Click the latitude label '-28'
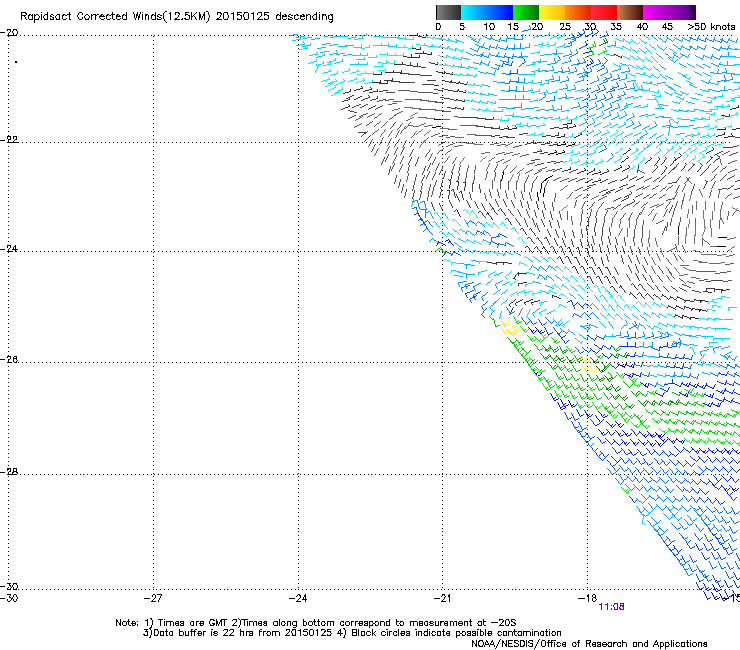Screen dimensions: 740x650 pyautogui.click(x=9, y=472)
